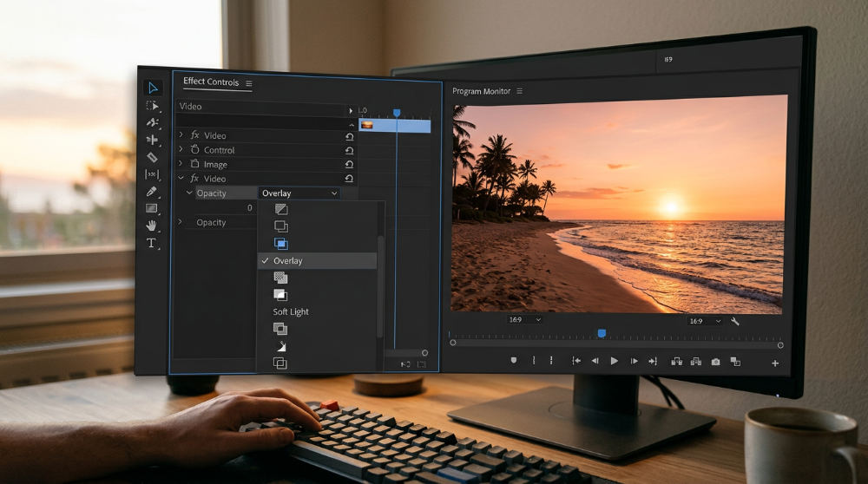868x484 pixels.
Task: Reset the Image effect
Action: (x=349, y=164)
